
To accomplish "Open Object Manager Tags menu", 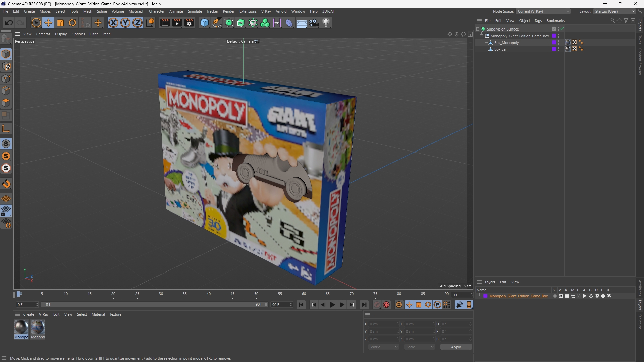I will pos(538,21).
